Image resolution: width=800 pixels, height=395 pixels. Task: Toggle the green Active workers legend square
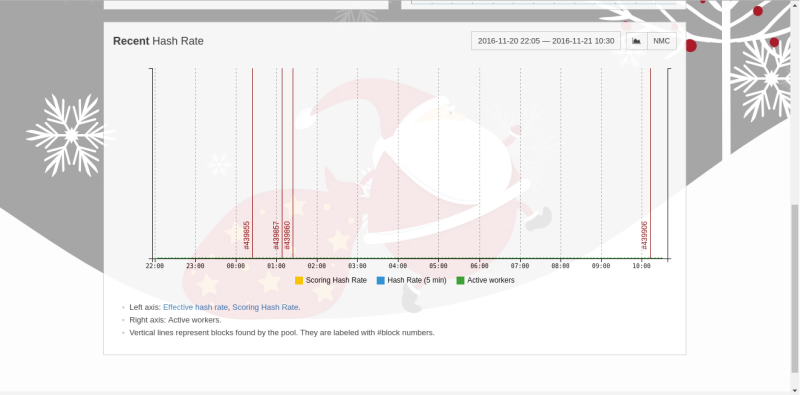[460, 280]
